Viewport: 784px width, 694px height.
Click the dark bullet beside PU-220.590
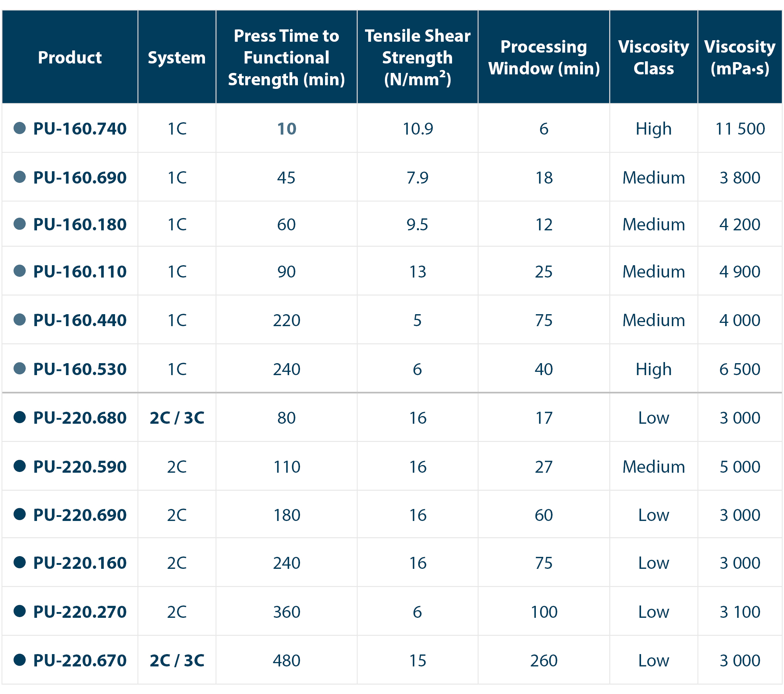(x=20, y=466)
